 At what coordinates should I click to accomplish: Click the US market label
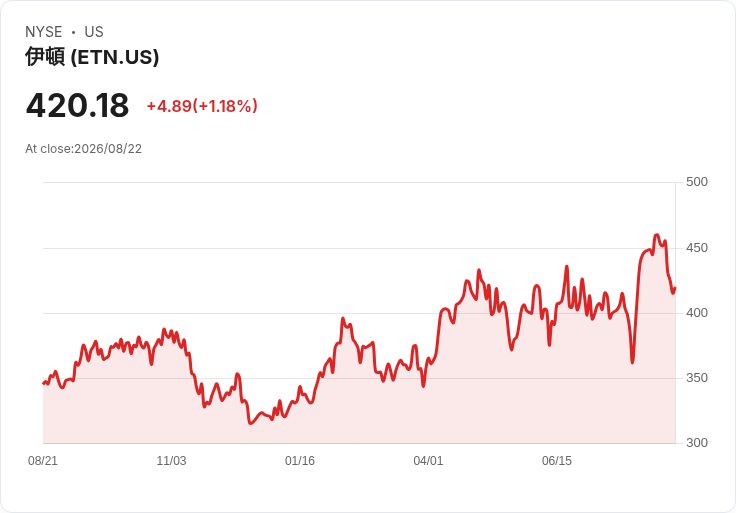click(94, 32)
